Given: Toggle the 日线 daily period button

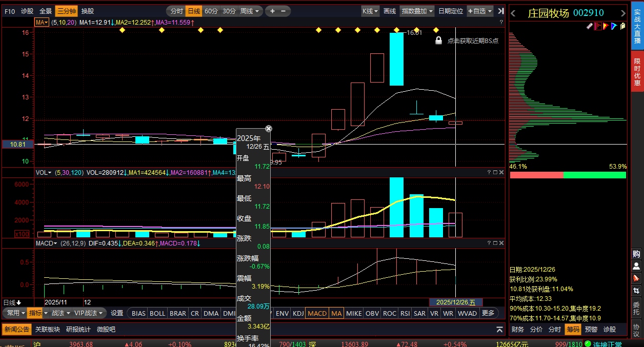Looking at the screenshot, I should [x=193, y=11].
